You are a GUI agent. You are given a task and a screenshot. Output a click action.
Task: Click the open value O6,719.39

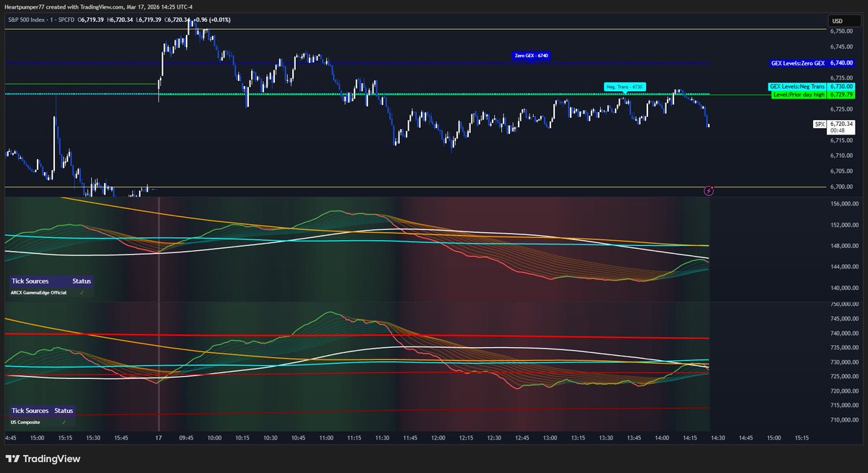(x=92, y=20)
